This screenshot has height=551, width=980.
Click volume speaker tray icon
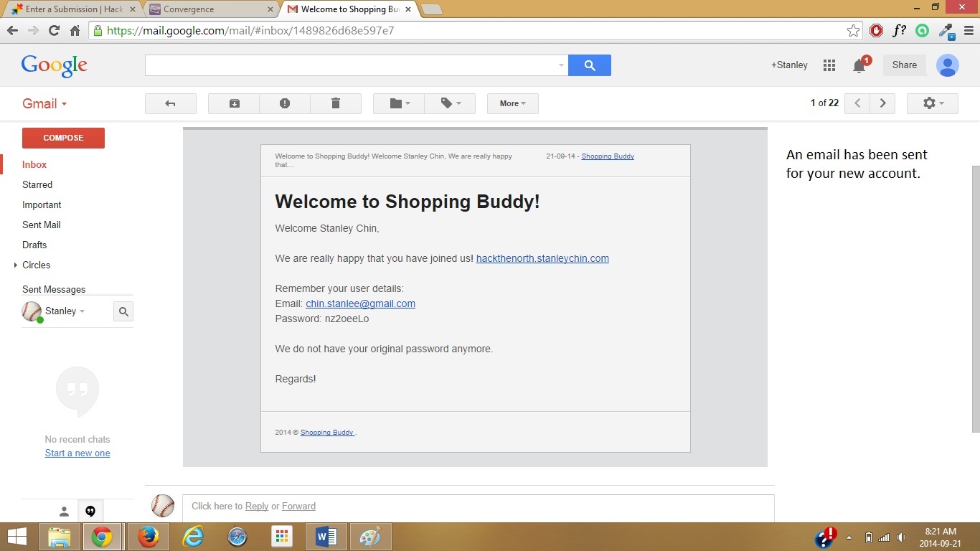click(x=901, y=537)
